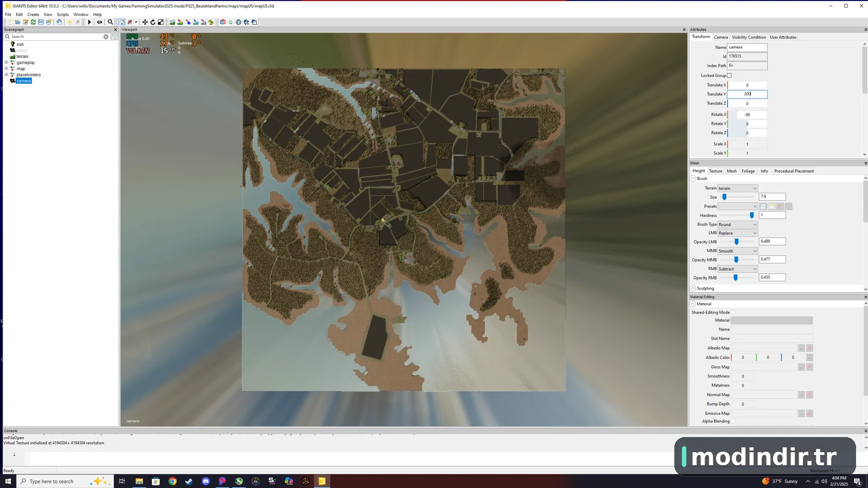Image resolution: width=868 pixels, height=488 pixels.
Task: Click the Save floppy disk icon
Action: pyautogui.click(x=41, y=22)
